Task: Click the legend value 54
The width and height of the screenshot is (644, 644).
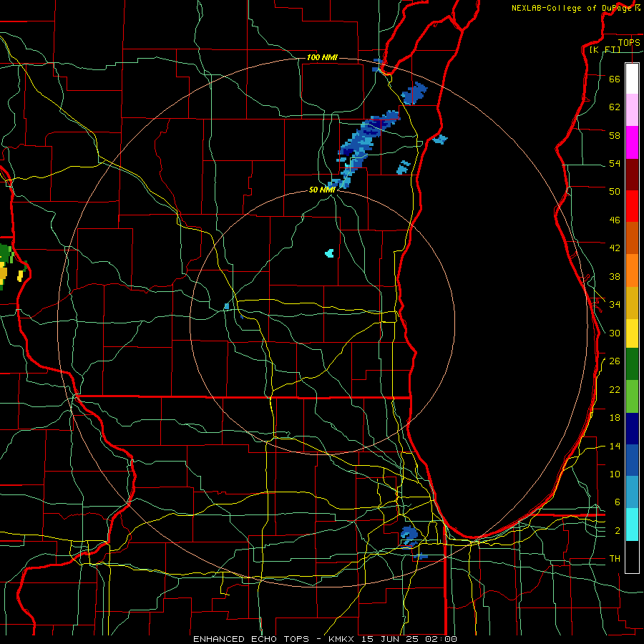Action: point(615,163)
